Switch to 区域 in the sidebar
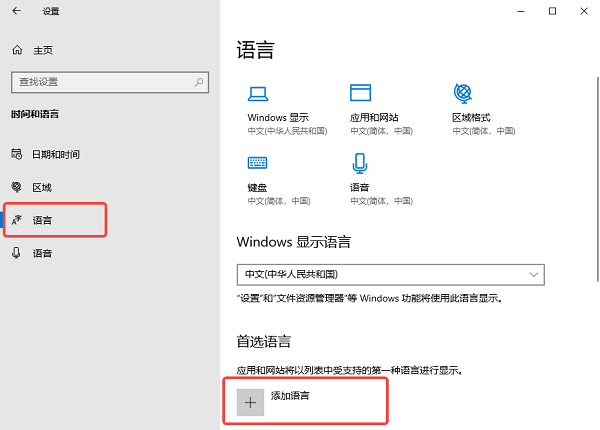 click(42, 187)
